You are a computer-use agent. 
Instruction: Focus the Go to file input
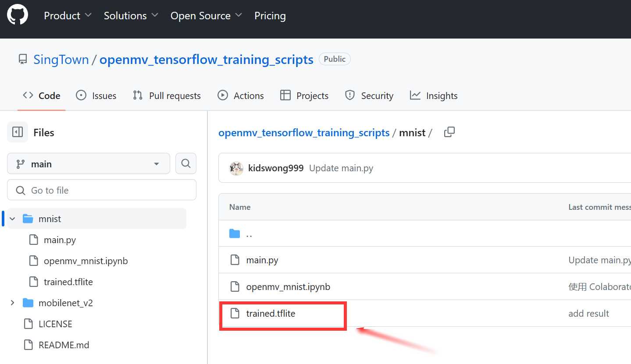102,190
